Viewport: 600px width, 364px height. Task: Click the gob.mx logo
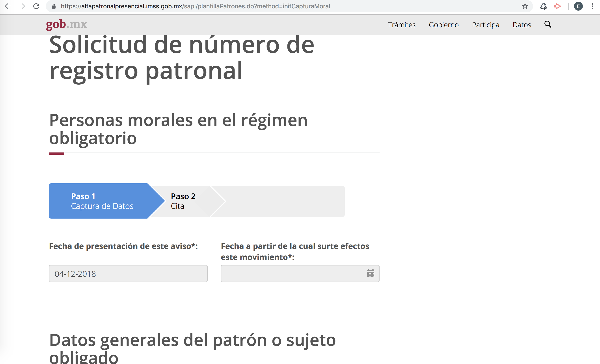(x=67, y=24)
